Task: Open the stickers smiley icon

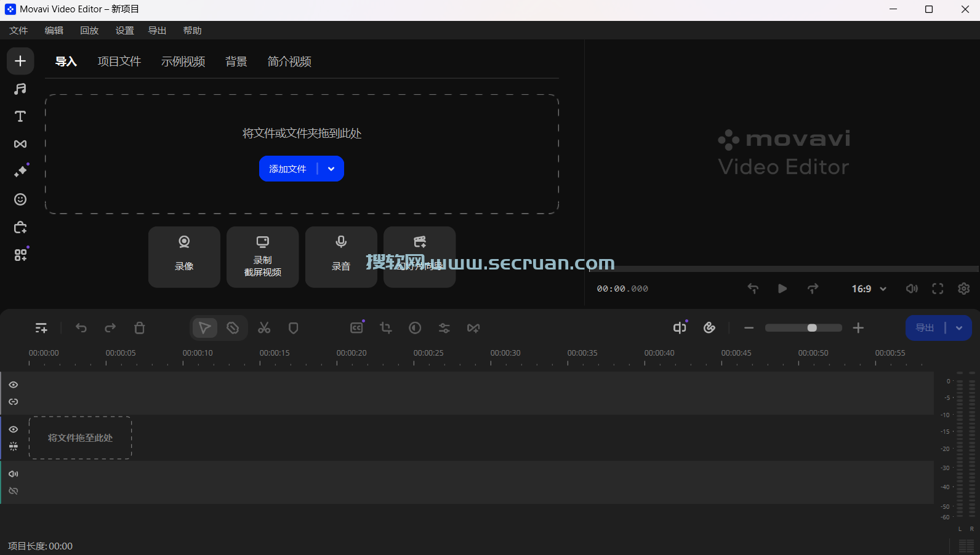Action: (20, 199)
